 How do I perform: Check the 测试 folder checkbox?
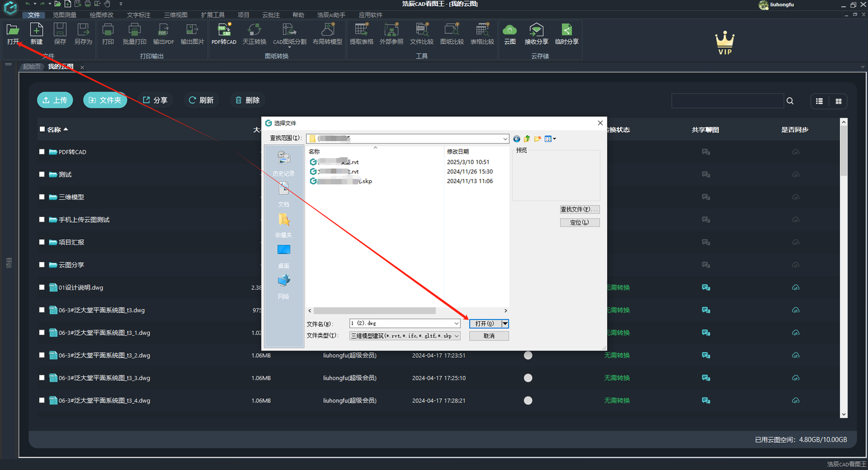coord(42,174)
